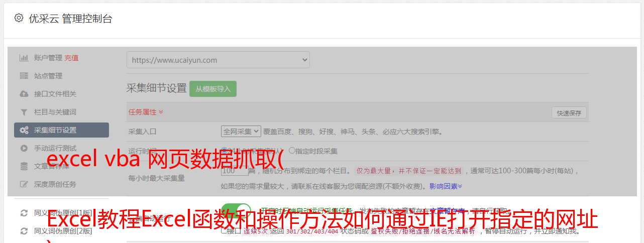Tick the 接口 checkbox
The image size is (644, 243).
[x=225, y=230]
